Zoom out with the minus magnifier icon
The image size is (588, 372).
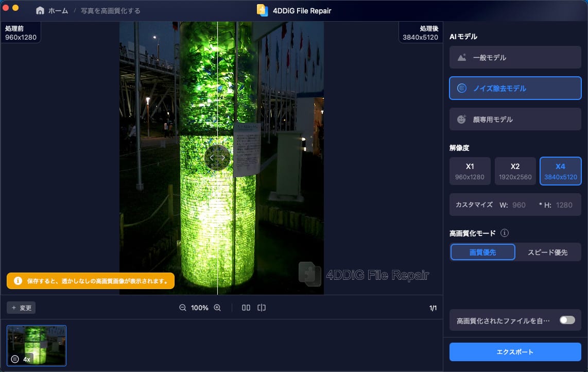click(x=182, y=308)
